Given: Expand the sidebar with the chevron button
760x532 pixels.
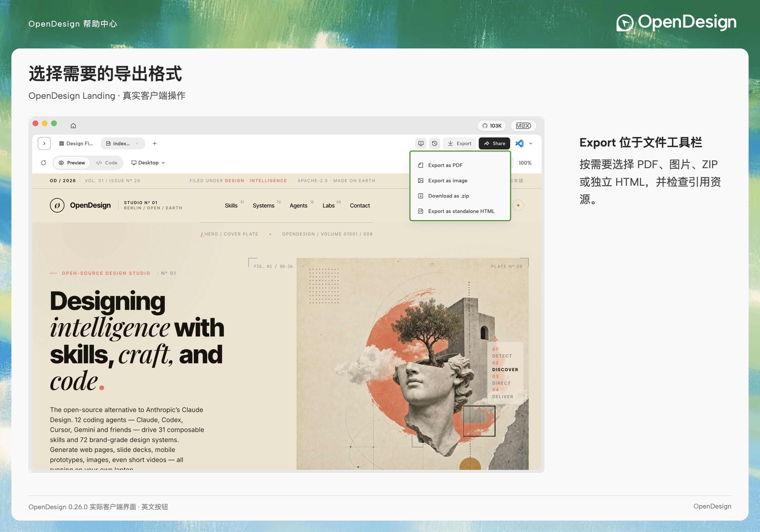Looking at the screenshot, I should [44, 143].
